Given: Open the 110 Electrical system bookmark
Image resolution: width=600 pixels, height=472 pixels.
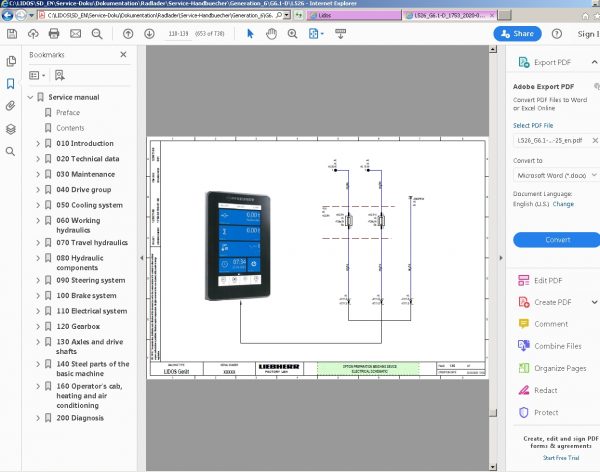Looking at the screenshot, I should pos(91,311).
